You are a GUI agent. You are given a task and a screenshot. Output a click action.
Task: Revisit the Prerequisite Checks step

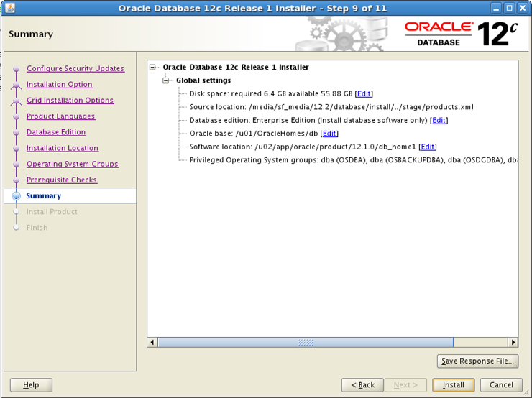62,180
